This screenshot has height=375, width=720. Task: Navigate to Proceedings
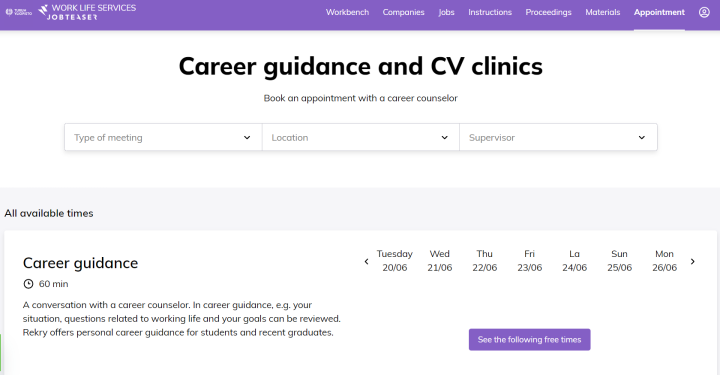click(x=548, y=12)
